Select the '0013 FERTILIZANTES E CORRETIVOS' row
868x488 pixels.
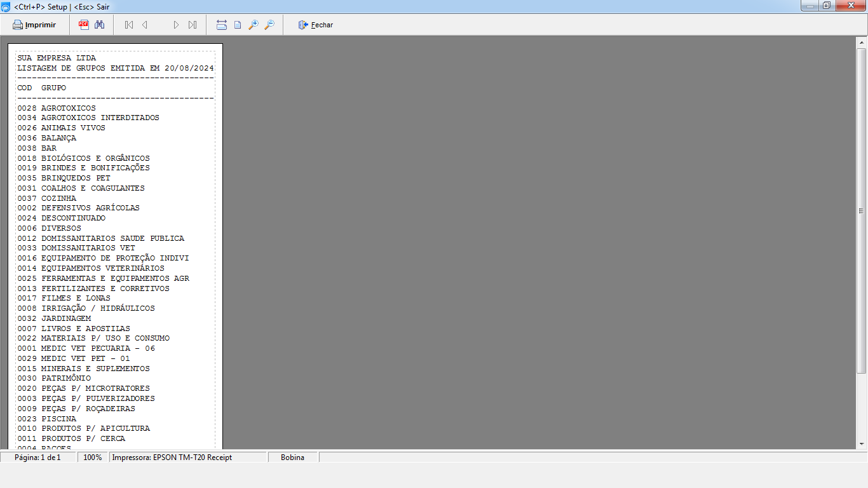[93, 288]
